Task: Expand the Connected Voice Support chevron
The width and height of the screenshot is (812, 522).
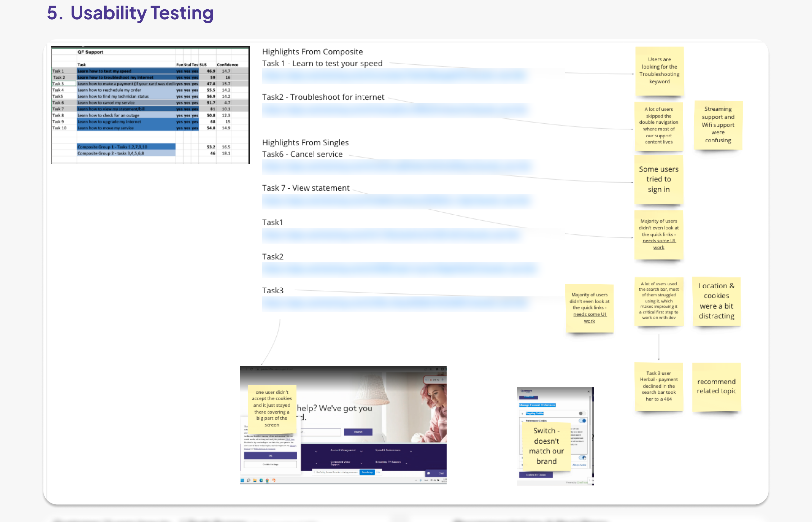Action: click(x=361, y=463)
